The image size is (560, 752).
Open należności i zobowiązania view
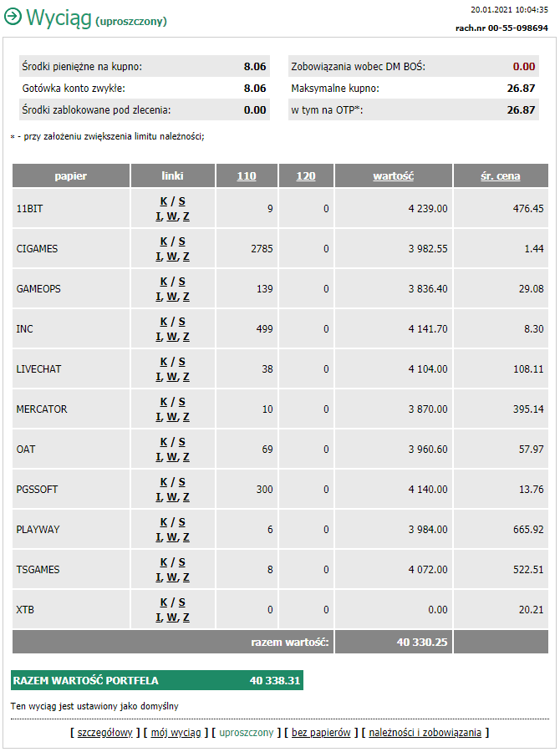(x=425, y=733)
